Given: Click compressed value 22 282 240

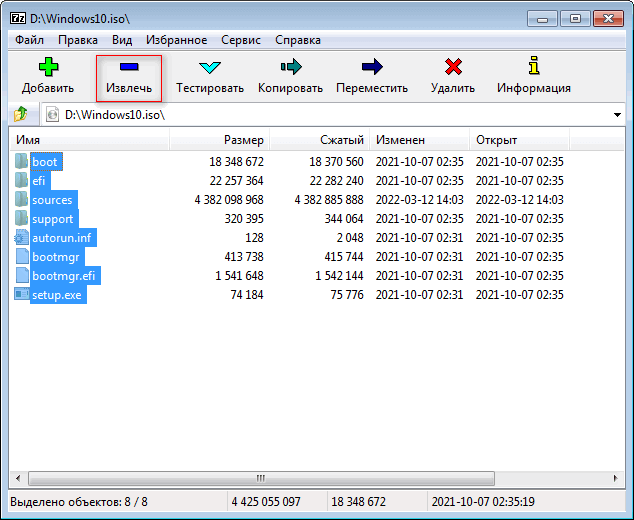Looking at the screenshot, I should [336, 181].
